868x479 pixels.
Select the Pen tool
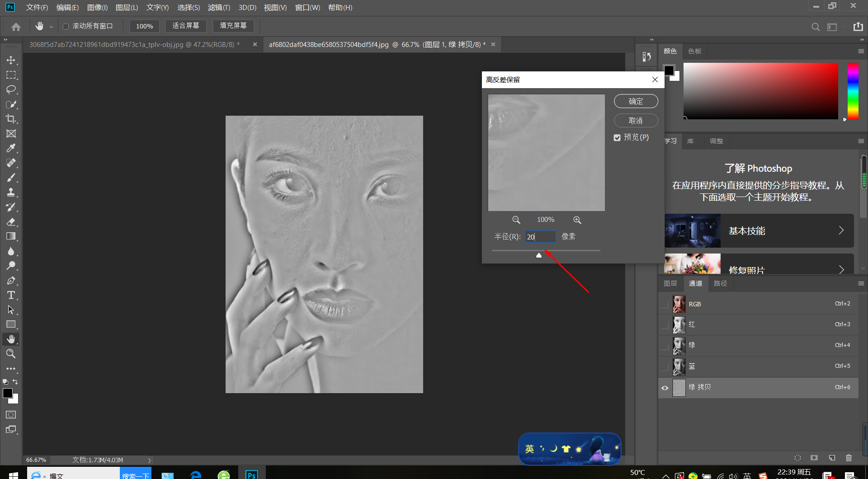click(x=11, y=281)
